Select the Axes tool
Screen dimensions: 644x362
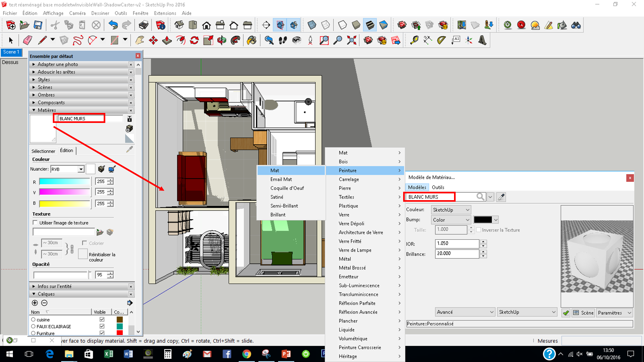coord(469,40)
